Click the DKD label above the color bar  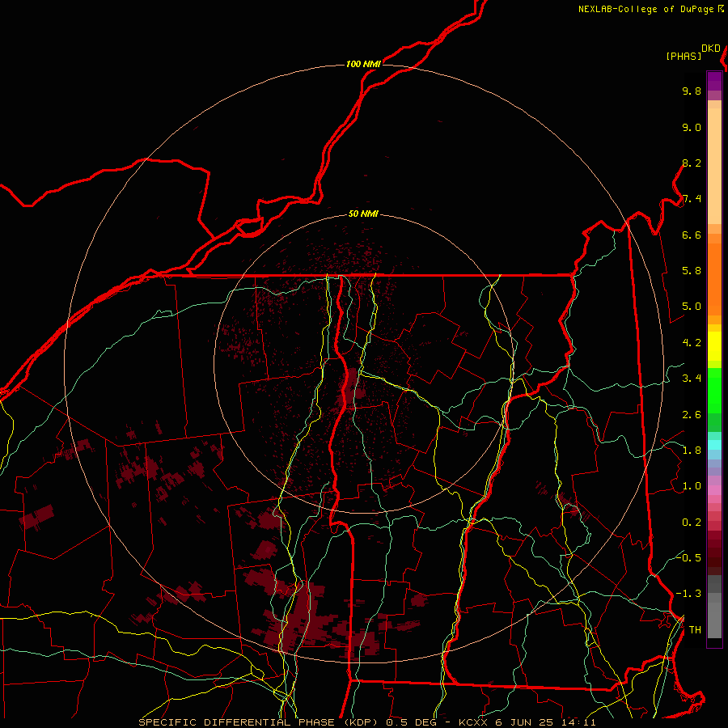tap(711, 49)
